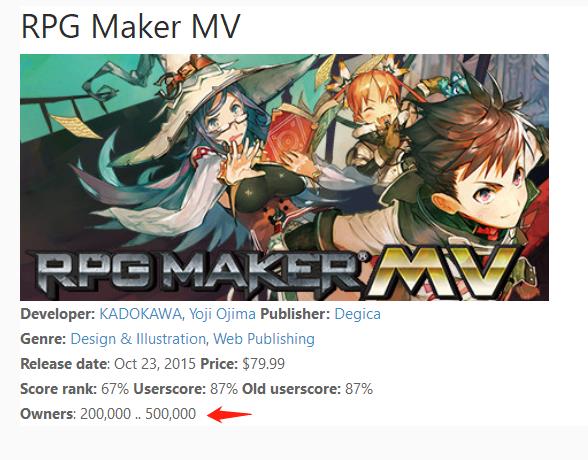
Task: Click the RPG Maker MV page heading
Action: [x=130, y=26]
